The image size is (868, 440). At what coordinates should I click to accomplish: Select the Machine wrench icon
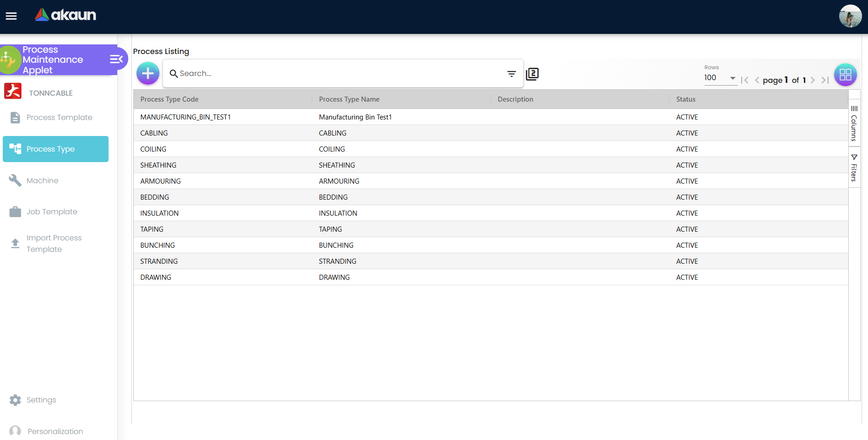14,180
